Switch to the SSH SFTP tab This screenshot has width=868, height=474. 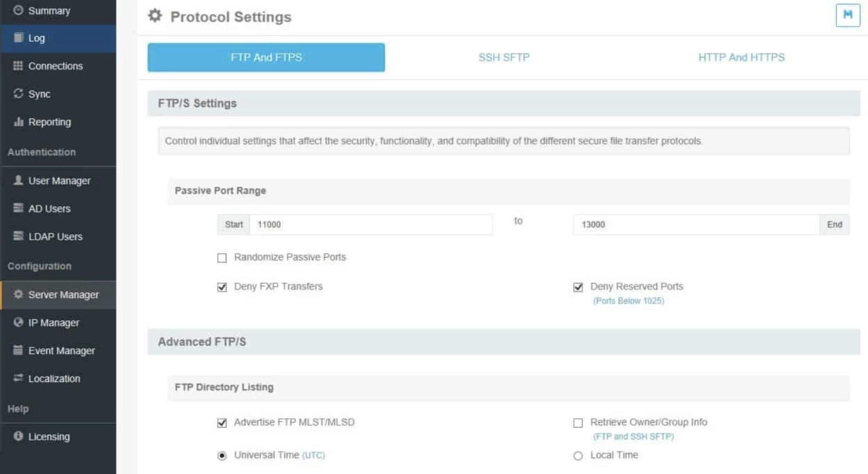pos(503,58)
